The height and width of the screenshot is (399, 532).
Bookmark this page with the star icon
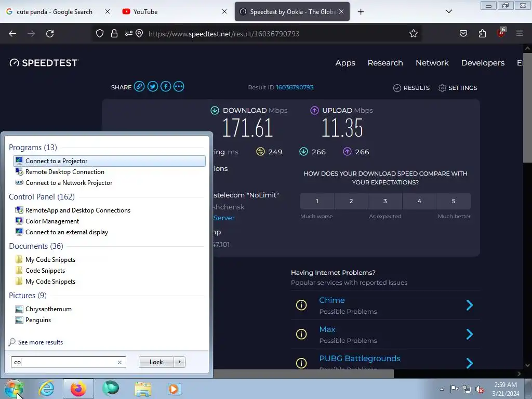pyautogui.click(x=413, y=34)
